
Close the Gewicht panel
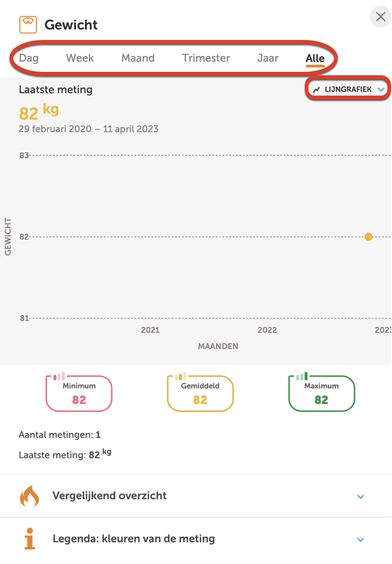[380, 17]
